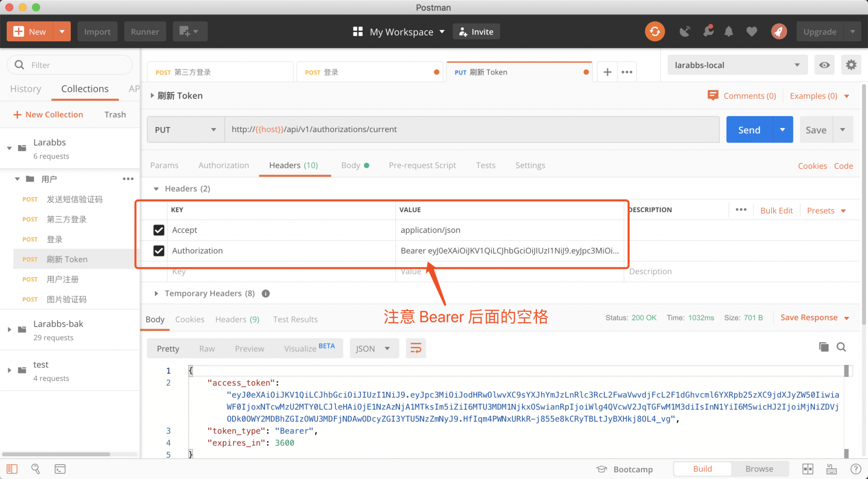Expand the test collection
868x479 pixels.
[x=9, y=370]
